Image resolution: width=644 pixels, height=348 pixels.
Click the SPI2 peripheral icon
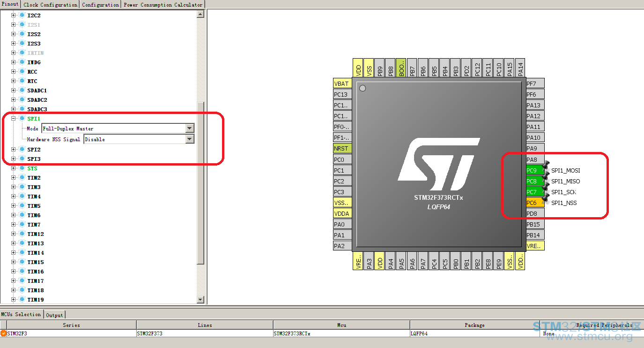[x=22, y=150]
